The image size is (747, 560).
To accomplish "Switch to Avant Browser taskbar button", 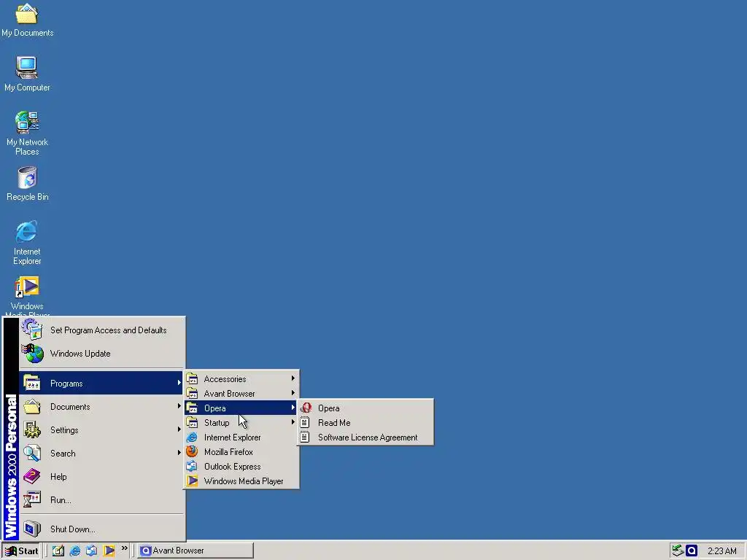I will (x=196, y=551).
